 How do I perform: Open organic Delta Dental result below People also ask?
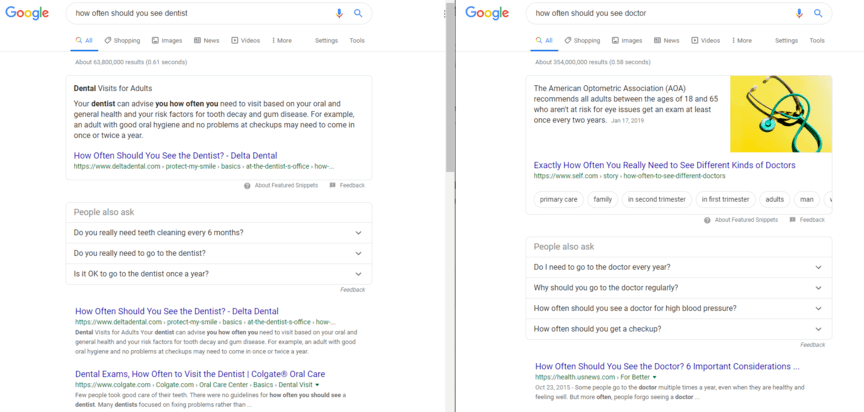[x=177, y=311]
